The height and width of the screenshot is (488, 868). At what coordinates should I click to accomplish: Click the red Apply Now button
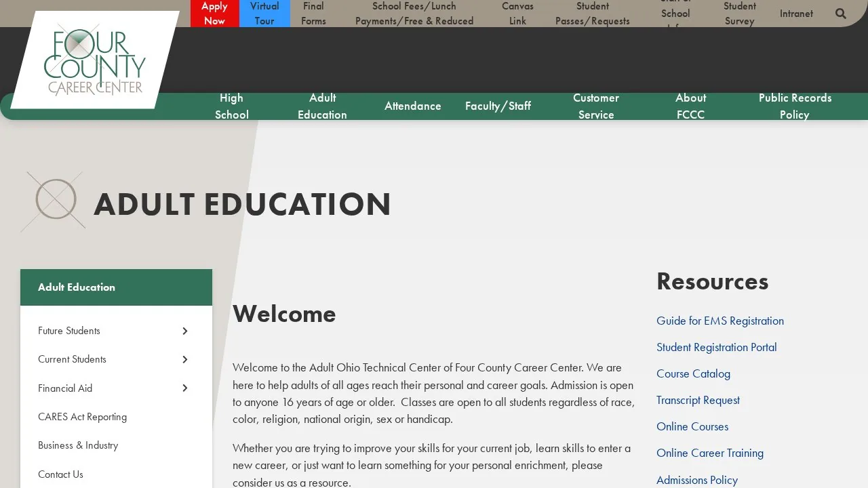(x=215, y=14)
